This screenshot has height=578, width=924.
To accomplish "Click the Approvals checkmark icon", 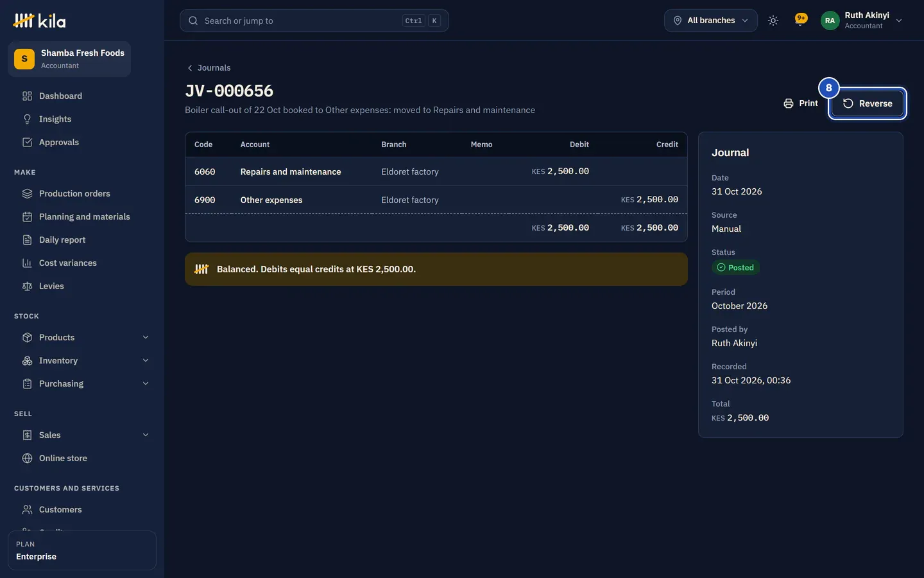I will pos(27,143).
